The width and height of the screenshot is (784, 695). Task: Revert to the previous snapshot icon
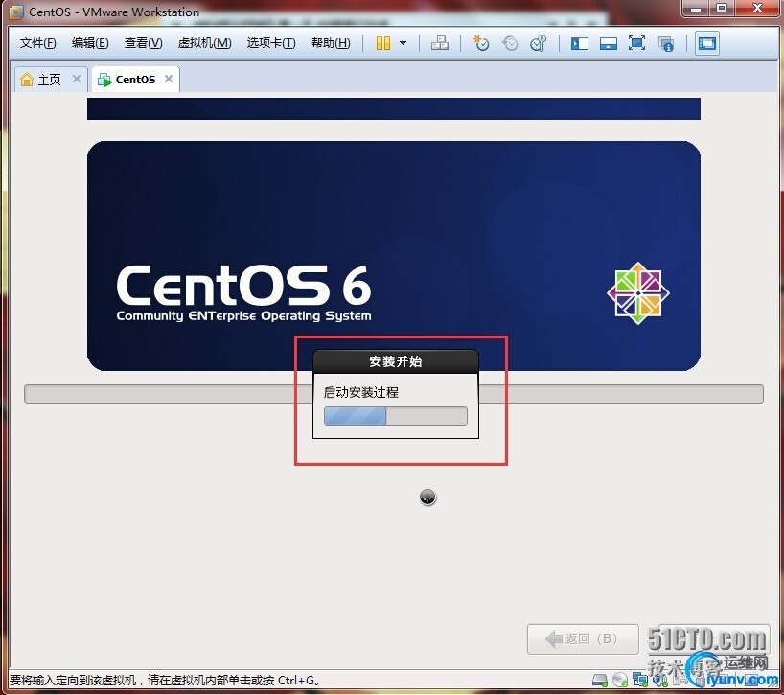[x=510, y=43]
